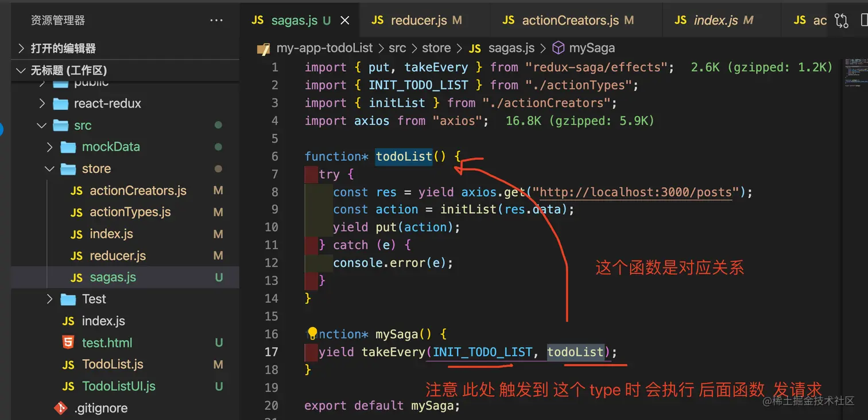This screenshot has height=420, width=868.
Task: Click store in the breadcrumb path
Action: [x=436, y=48]
